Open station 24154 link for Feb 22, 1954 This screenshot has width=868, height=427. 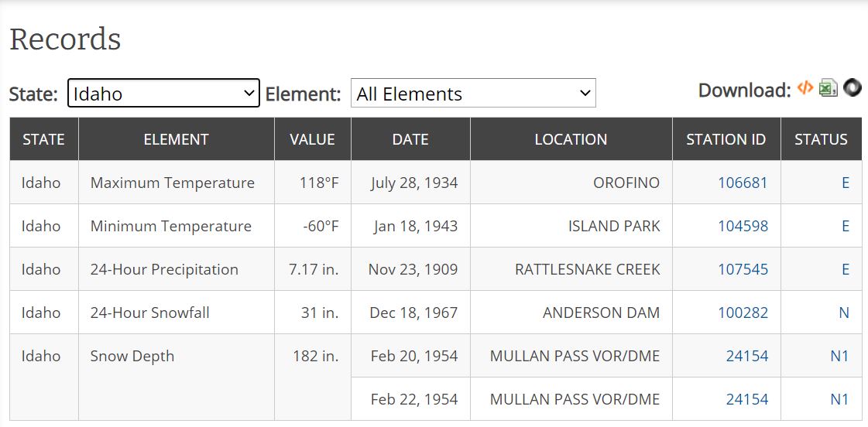[746, 400]
